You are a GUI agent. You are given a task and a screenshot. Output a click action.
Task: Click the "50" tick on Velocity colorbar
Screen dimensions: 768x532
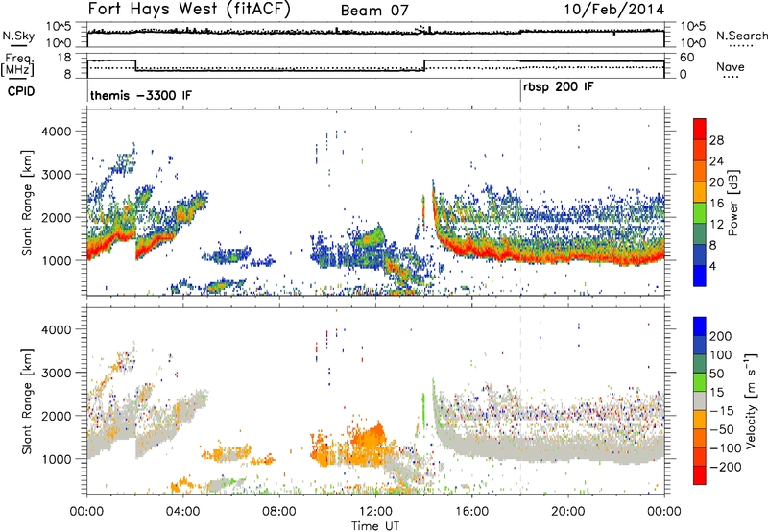[717, 374]
